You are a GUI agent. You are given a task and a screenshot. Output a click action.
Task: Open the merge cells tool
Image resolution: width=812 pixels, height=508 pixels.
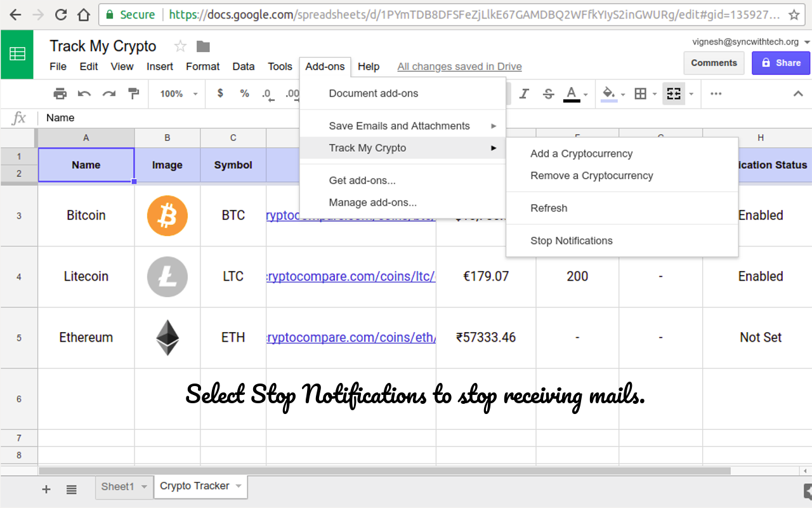click(x=673, y=93)
